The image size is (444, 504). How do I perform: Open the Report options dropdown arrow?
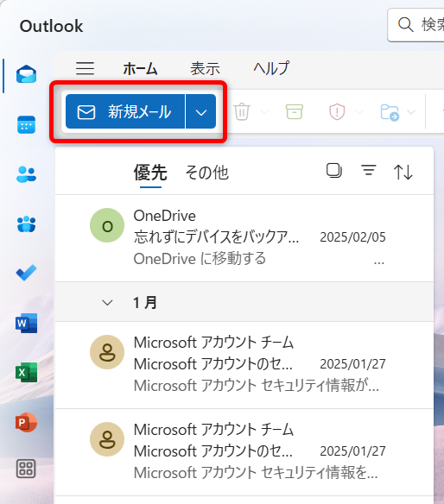point(359,112)
